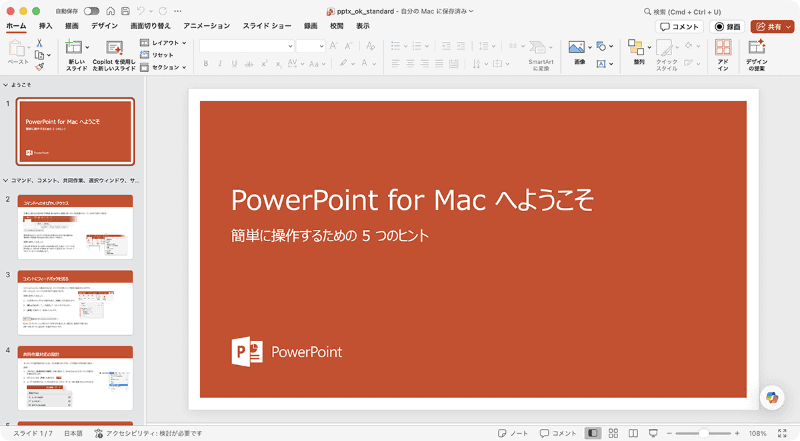Toggle subscript formatting
Image resolution: width=800 pixels, height=441 pixels.
point(278,64)
